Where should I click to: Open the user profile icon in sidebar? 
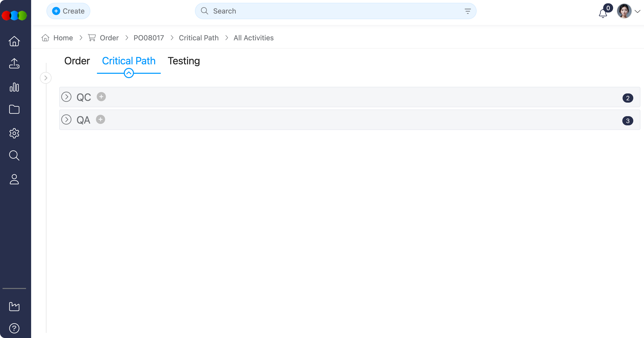[x=14, y=179]
